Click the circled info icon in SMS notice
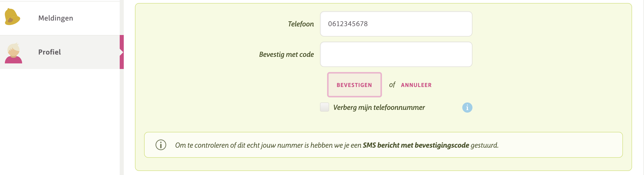The width and height of the screenshot is (644, 175). coord(161,145)
